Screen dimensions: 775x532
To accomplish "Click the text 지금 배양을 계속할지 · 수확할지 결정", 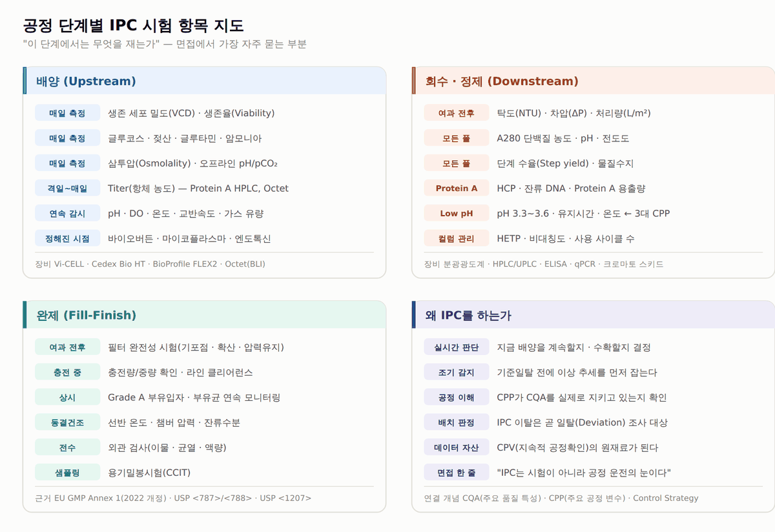I will pyautogui.click(x=573, y=347).
